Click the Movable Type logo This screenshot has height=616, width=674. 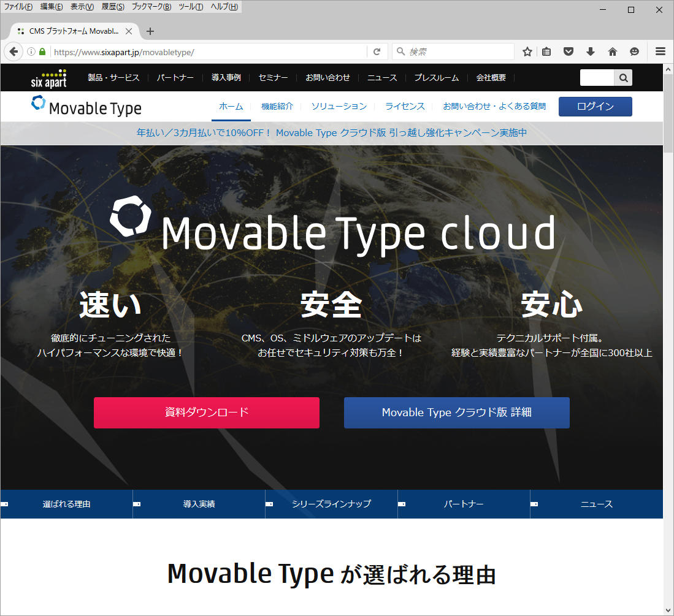[86, 107]
